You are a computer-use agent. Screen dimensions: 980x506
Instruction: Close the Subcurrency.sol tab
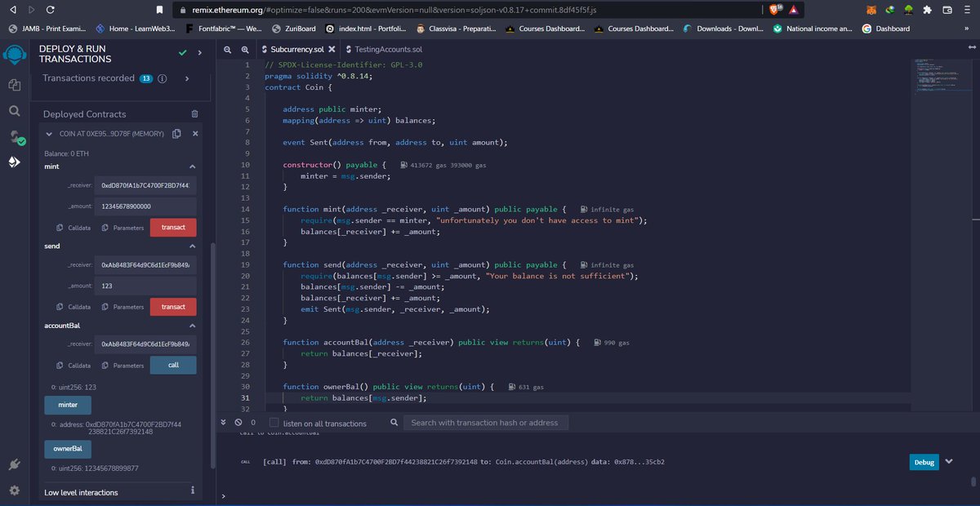331,50
